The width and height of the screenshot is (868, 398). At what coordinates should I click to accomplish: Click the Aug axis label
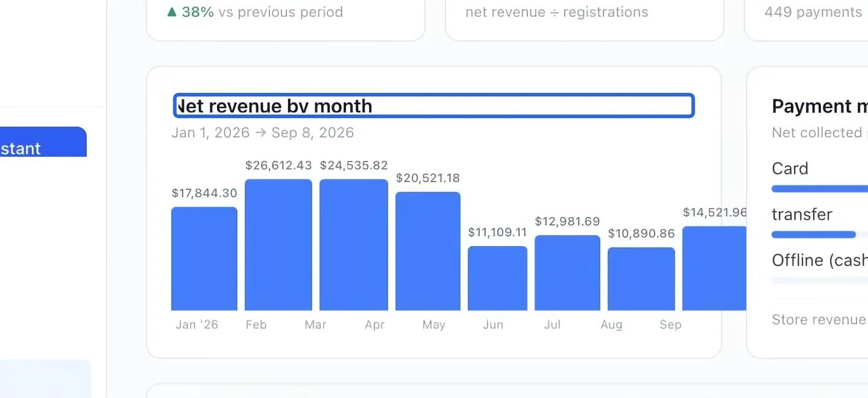(x=612, y=325)
